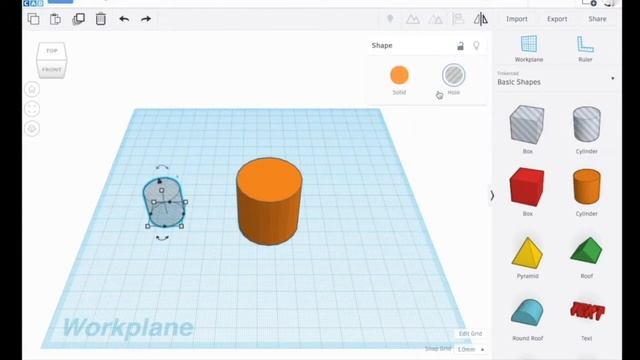
Task: Pick the red Text shape
Action: coord(587,311)
